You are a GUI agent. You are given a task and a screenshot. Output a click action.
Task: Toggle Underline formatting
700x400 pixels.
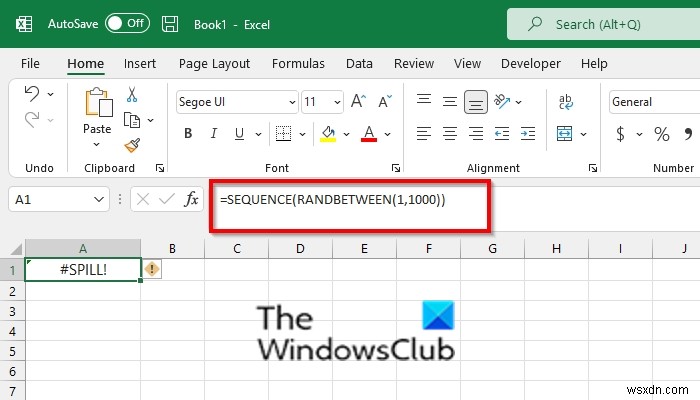pos(239,133)
